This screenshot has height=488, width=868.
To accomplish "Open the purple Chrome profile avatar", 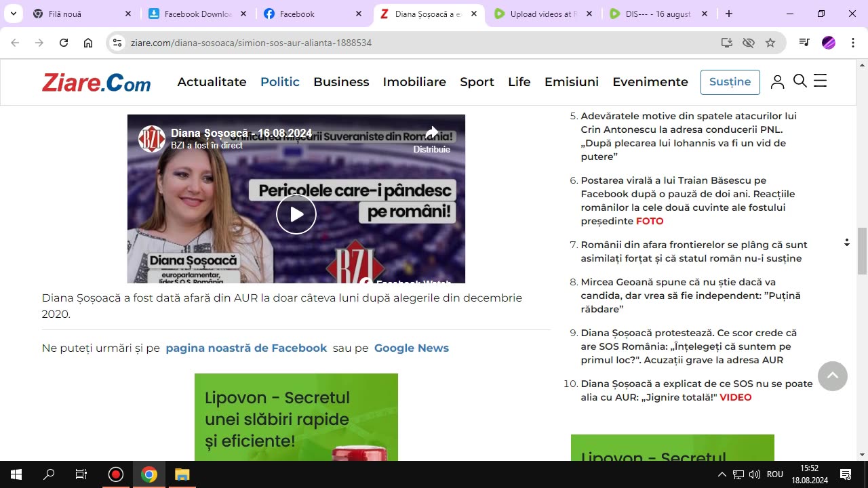I will click(x=829, y=43).
